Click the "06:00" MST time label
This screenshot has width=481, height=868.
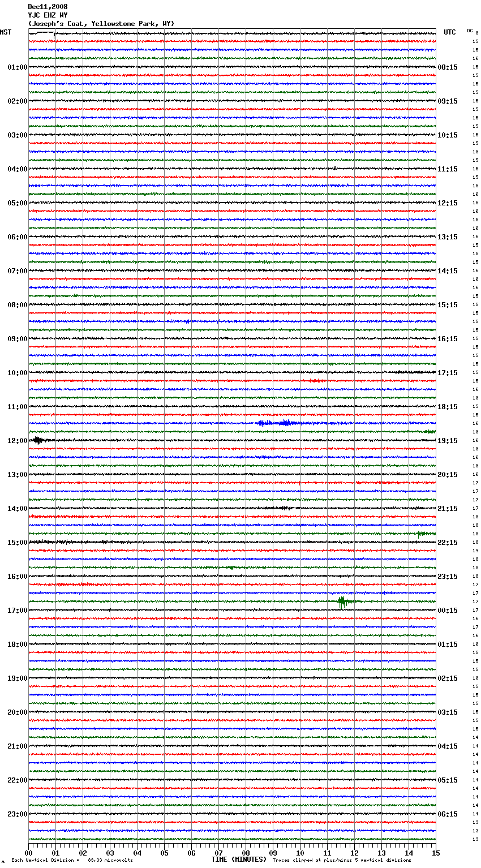point(18,237)
